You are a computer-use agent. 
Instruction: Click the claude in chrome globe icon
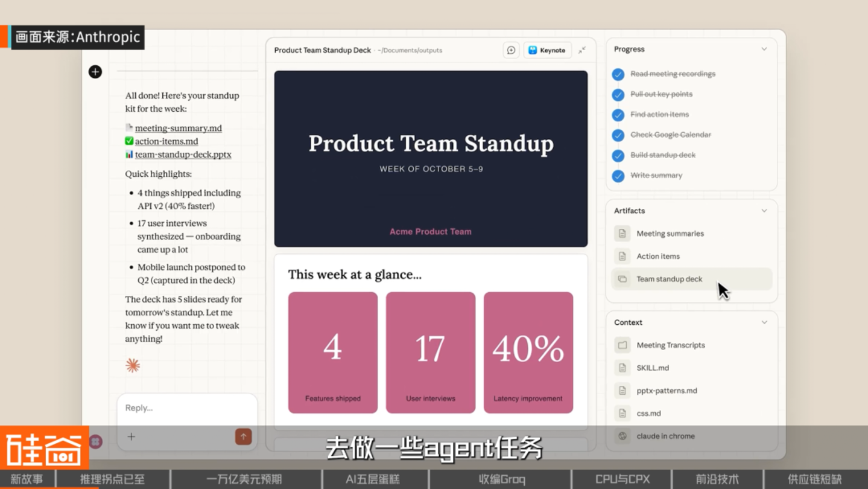622,436
